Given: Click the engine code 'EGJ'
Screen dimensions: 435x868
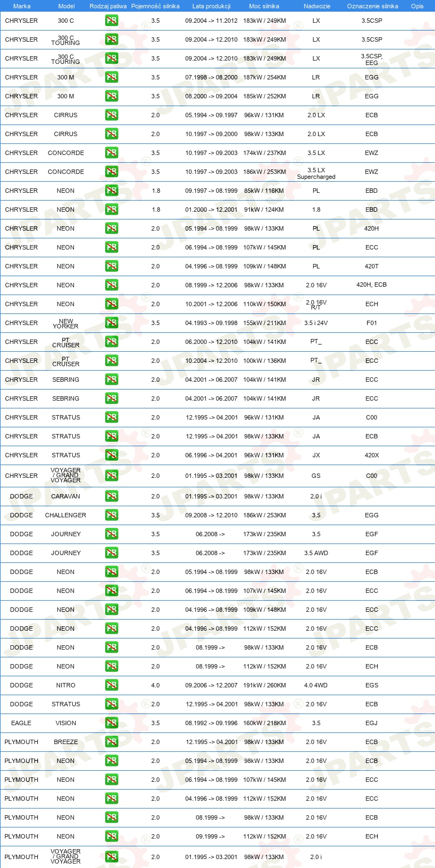Looking at the screenshot, I should tap(372, 723).
